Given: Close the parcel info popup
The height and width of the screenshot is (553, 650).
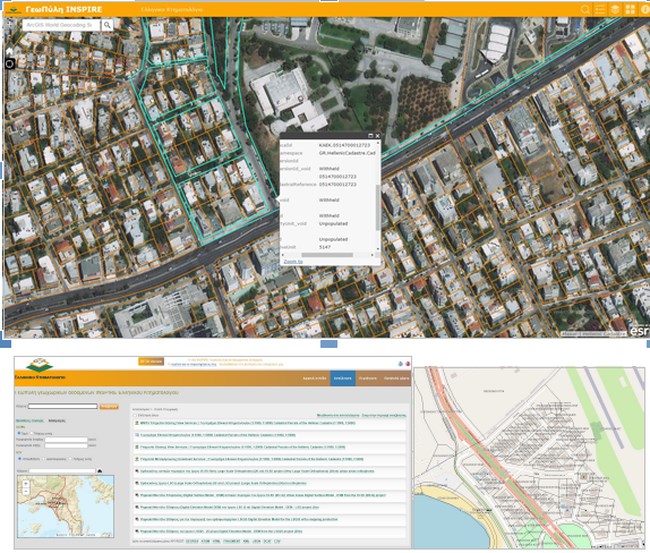Looking at the screenshot, I should pyautogui.click(x=378, y=135).
